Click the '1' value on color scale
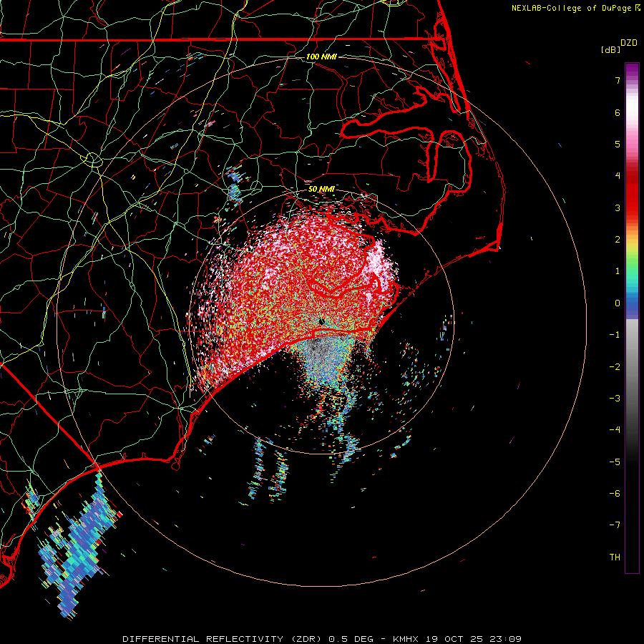Viewport: 644px width, 644px height. (618, 271)
